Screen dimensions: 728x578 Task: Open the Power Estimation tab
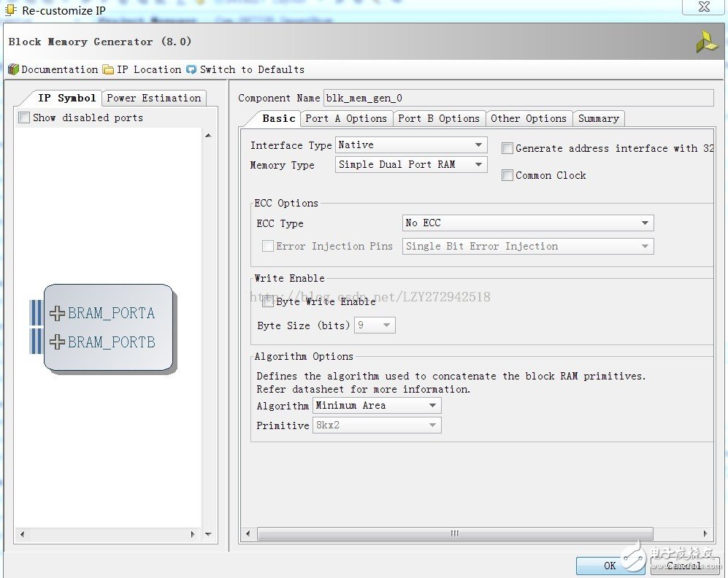[x=153, y=98]
